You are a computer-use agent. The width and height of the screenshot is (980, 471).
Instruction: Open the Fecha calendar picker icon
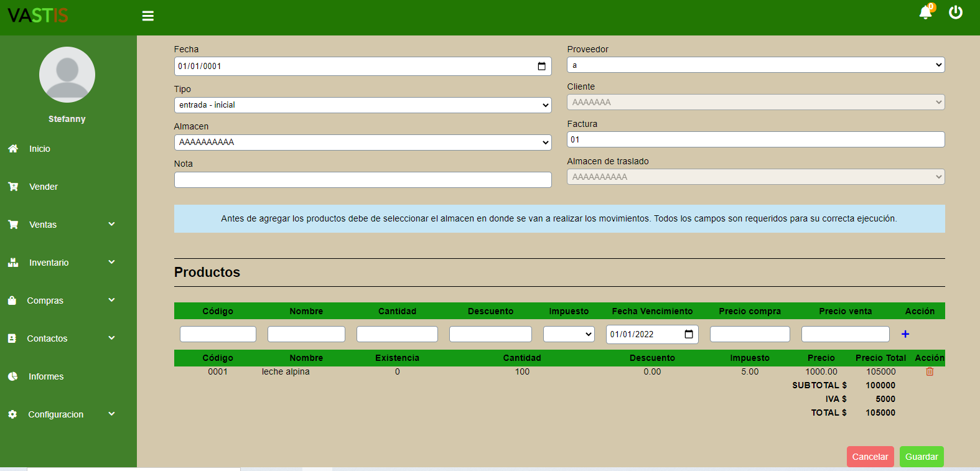[x=541, y=66]
